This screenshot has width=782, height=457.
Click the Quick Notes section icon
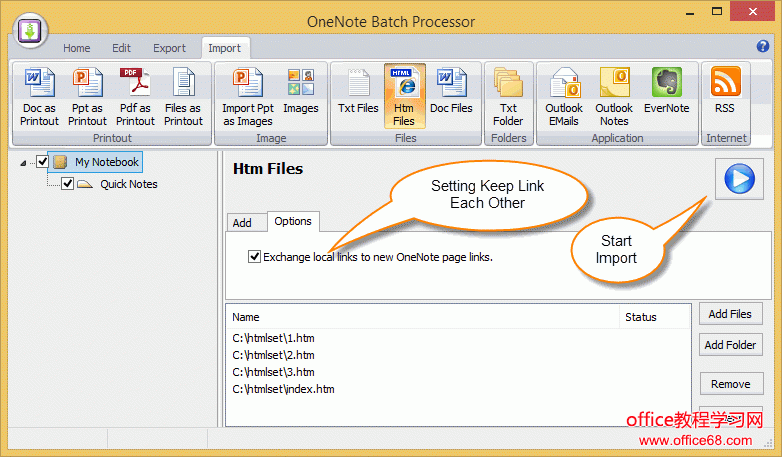(85, 184)
